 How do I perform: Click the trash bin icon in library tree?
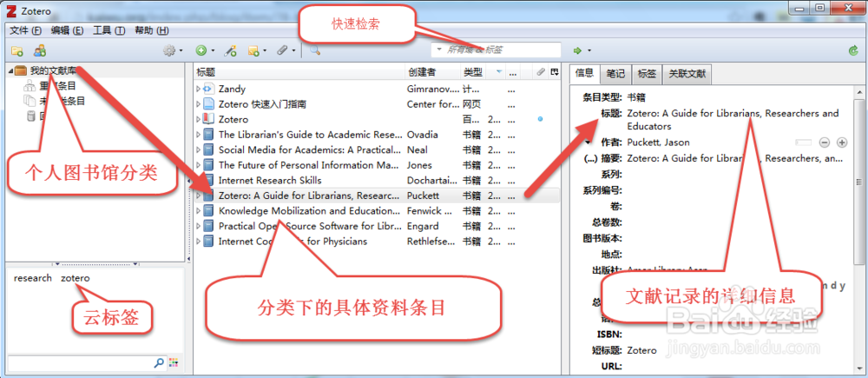pos(31,116)
